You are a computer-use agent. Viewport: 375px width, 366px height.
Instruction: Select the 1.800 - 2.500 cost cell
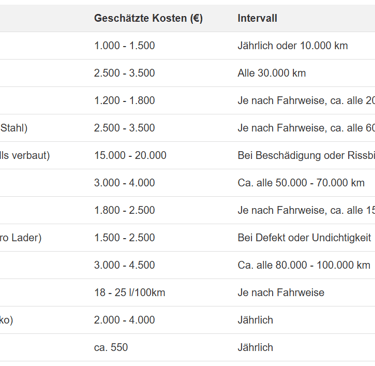pyautogui.click(x=124, y=210)
